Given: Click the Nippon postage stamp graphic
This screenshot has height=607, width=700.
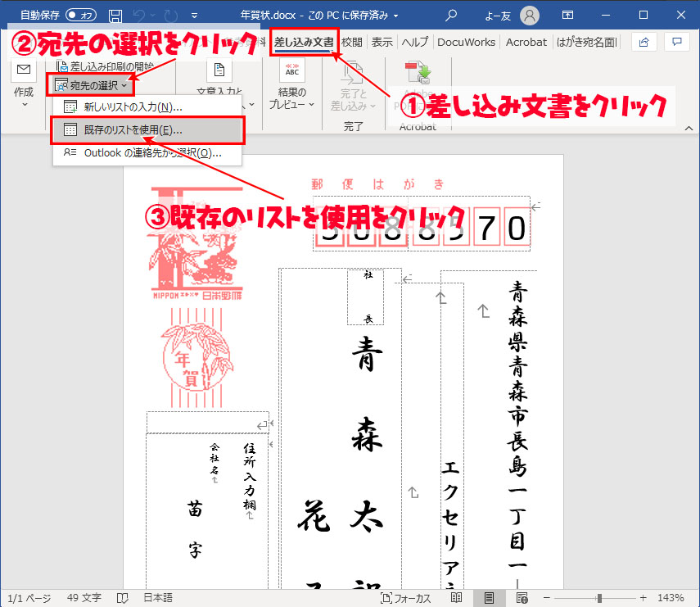Looking at the screenshot, I should coord(196,243).
